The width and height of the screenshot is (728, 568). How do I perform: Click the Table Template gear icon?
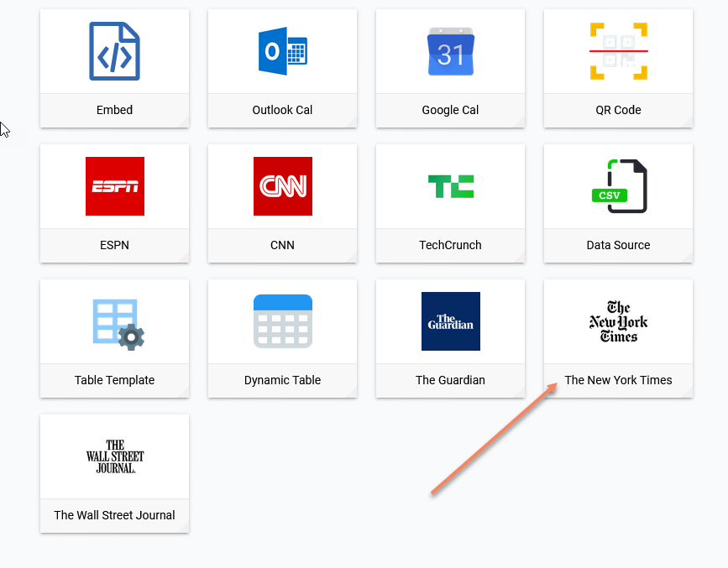click(x=114, y=321)
